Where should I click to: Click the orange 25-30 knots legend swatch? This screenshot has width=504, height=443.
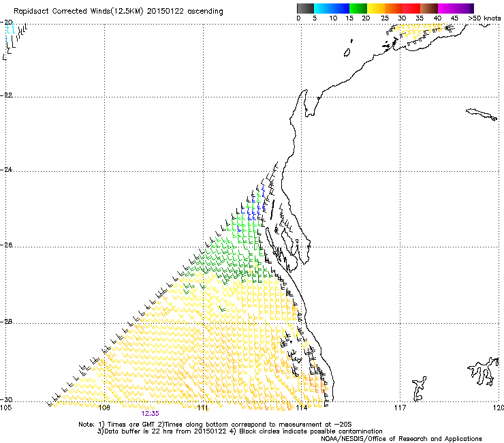coord(393,8)
